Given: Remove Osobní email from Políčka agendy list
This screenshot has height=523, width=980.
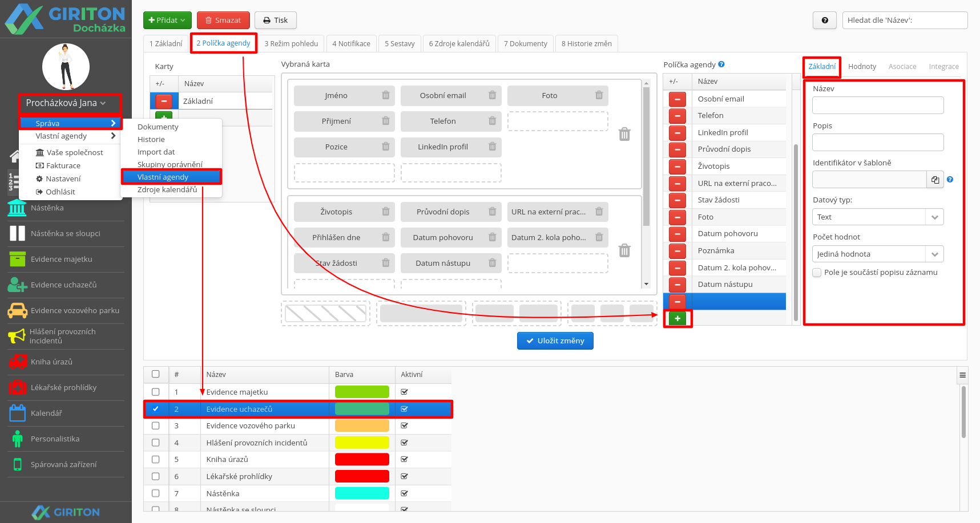Looking at the screenshot, I should pyautogui.click(x=677, y=99).
